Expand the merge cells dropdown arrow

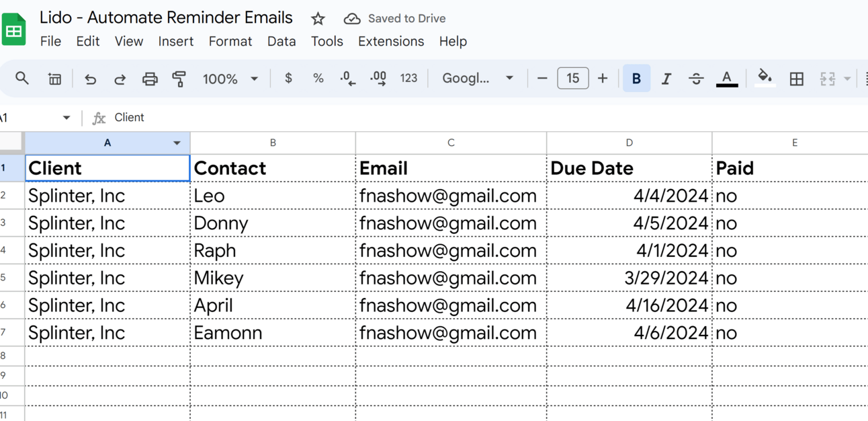pos(847,79)
